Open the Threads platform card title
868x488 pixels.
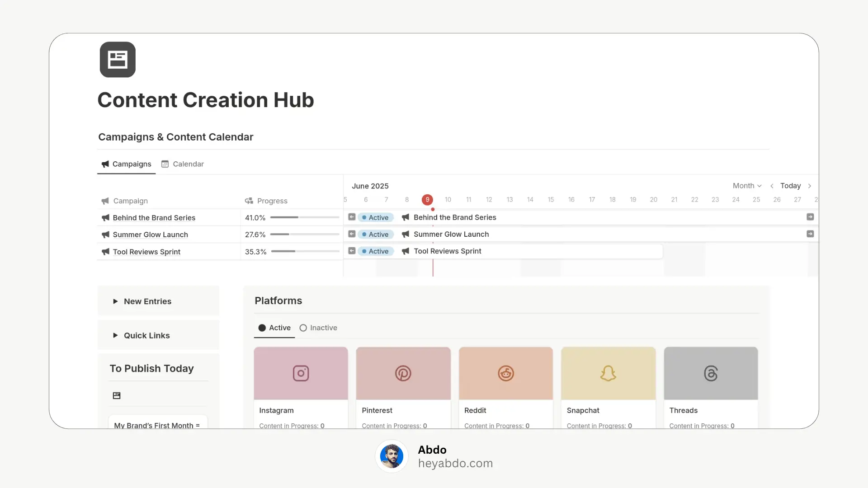click(683, 410)
